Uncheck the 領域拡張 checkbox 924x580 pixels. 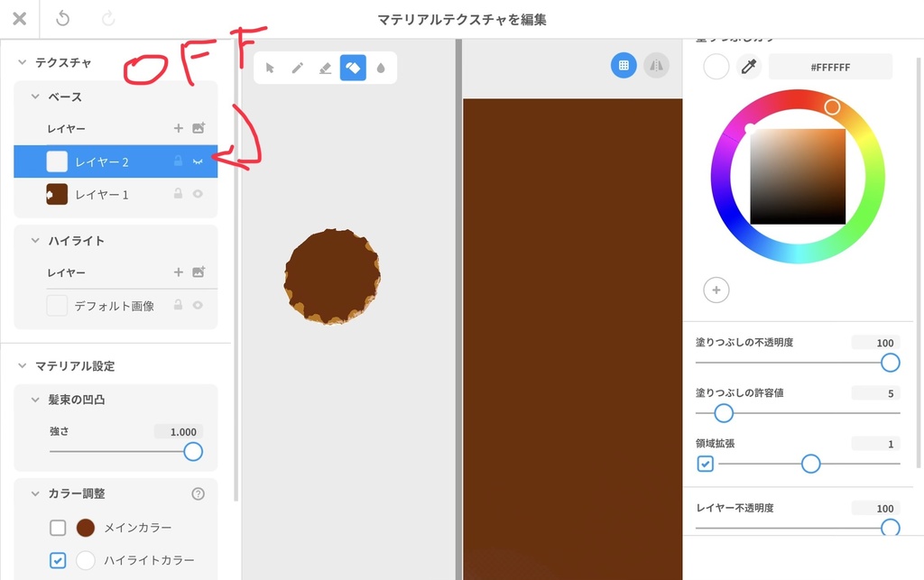tap(705, 464)
